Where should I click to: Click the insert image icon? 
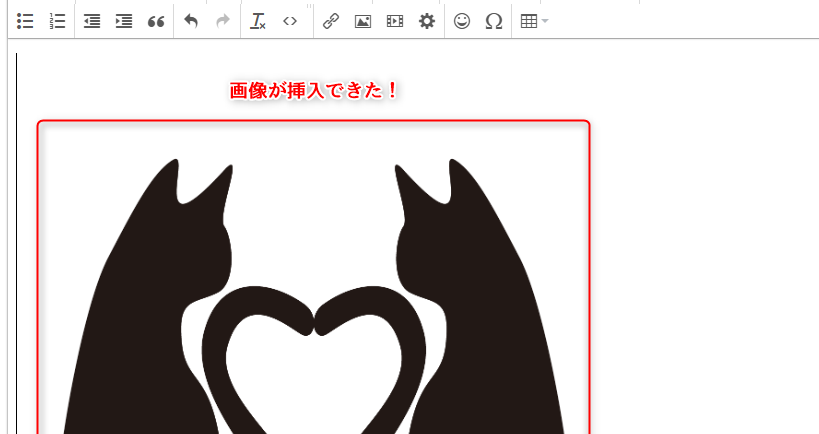pyautogui.click(x=363, y=21)
